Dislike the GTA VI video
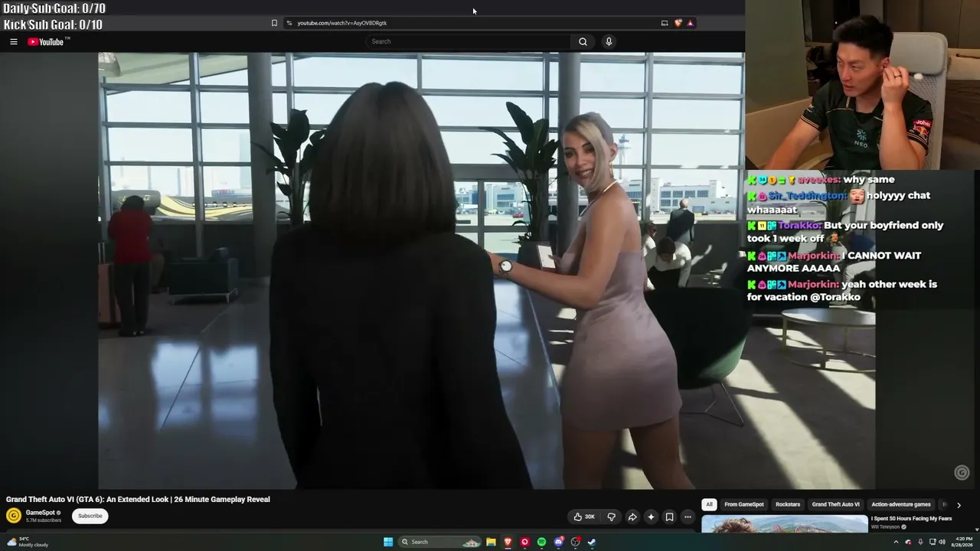Screen dimensions: 980x551 pos(611,517)
